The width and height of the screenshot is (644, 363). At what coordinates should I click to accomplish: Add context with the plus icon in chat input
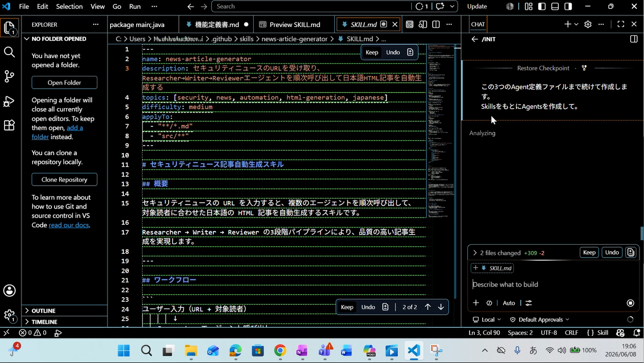tap(476, 303)
